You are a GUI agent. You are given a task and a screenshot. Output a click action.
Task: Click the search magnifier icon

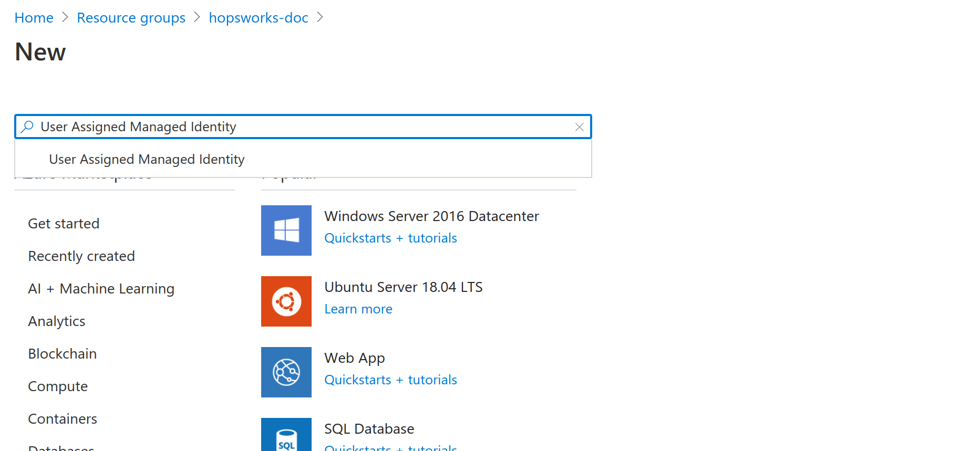coord(27,127)
